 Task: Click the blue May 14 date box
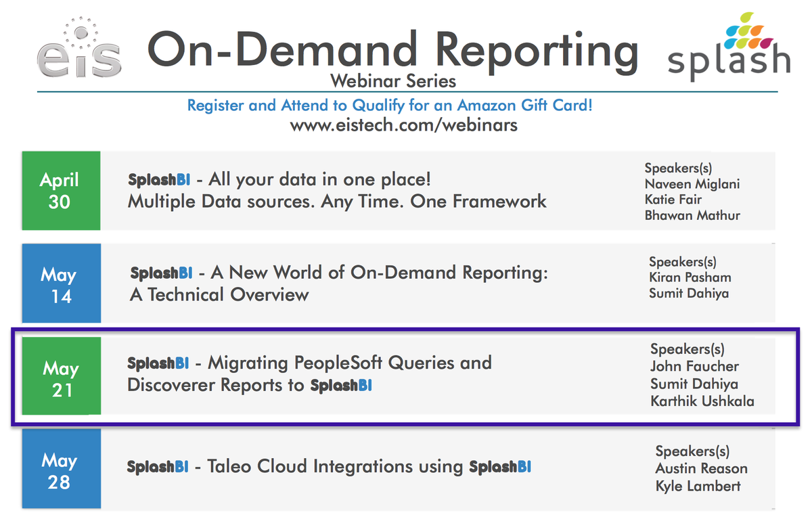coord(61,284)
